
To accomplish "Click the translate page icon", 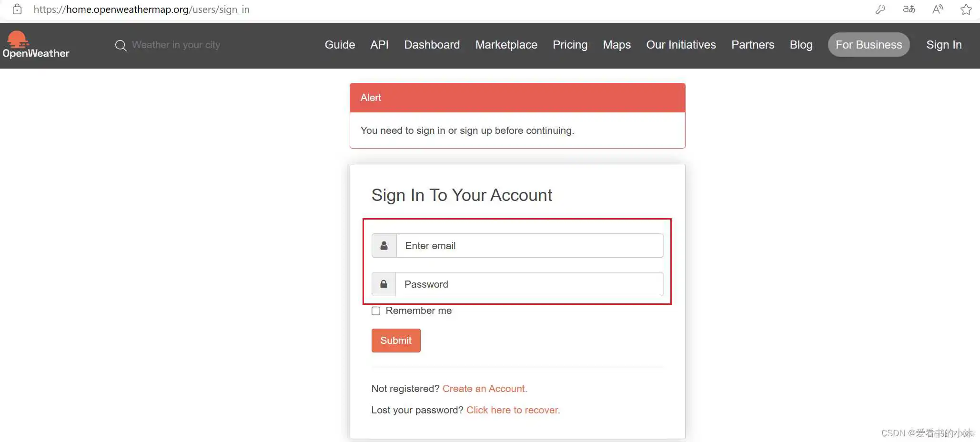I will pos(909,10).
